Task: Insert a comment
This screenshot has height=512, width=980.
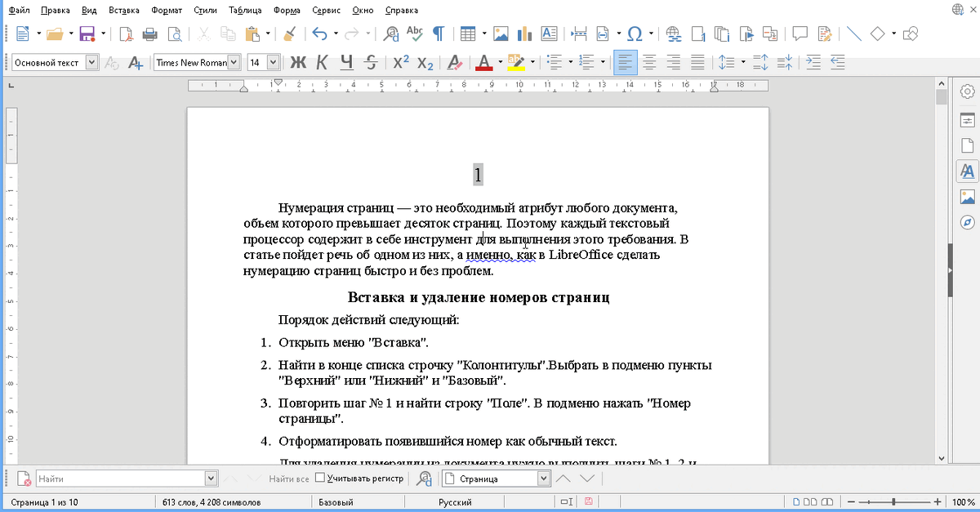Action: click(800, 33)
